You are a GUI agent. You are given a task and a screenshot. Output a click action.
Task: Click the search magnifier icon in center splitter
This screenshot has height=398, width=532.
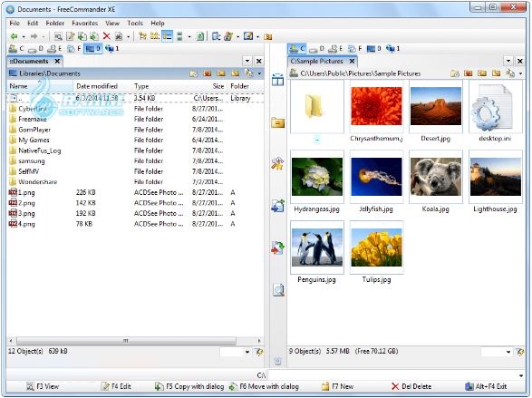(x=278, y=290)
